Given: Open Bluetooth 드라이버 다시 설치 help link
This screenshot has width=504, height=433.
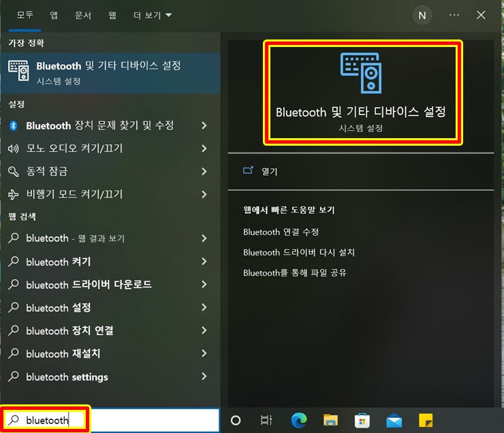Looking at the screenshot, I should pyautogui.click(x=299, y=253).
